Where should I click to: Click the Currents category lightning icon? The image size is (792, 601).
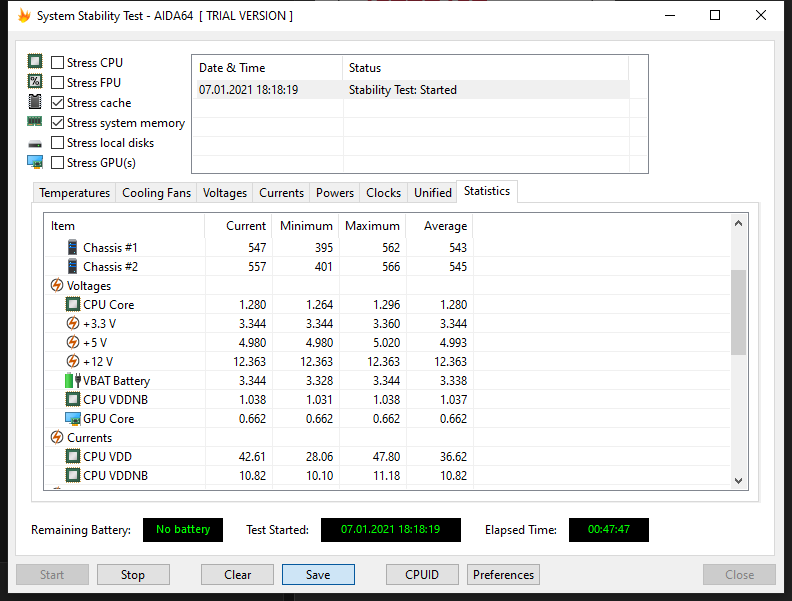coord(57,437)
